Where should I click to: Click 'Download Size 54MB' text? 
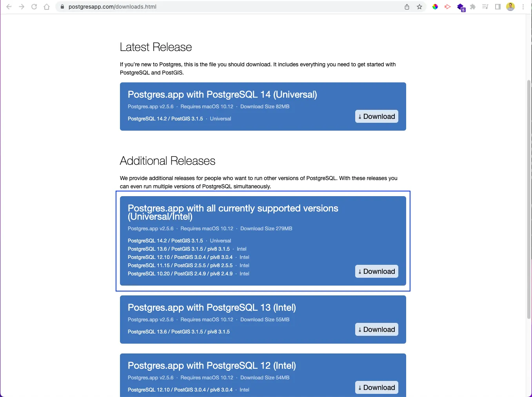click(x=265, y=378)
